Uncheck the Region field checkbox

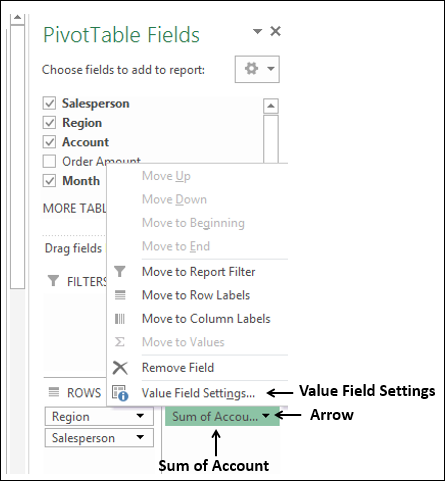tap(49, 123)
